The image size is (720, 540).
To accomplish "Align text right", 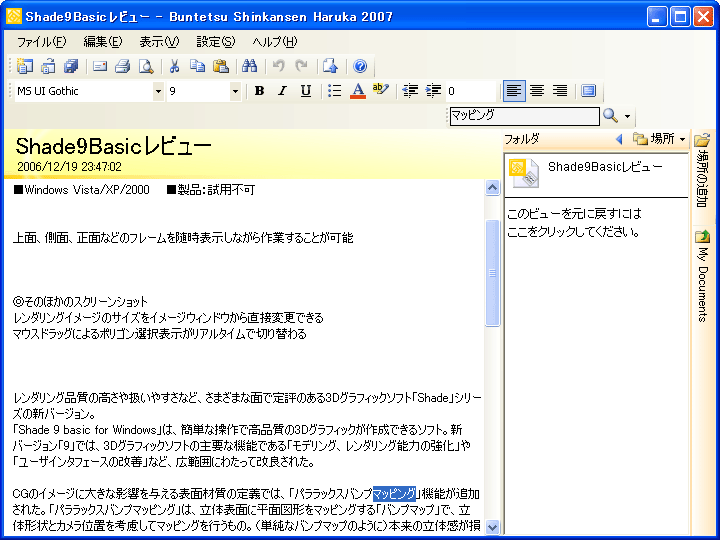I will (560, 91).
